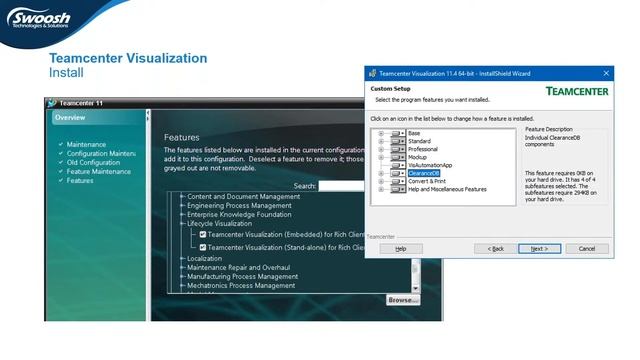Viewport: 640px width, 360px height.
Task: Open the VisAutomationApp feature install-state icon
Action: [397, 165]
